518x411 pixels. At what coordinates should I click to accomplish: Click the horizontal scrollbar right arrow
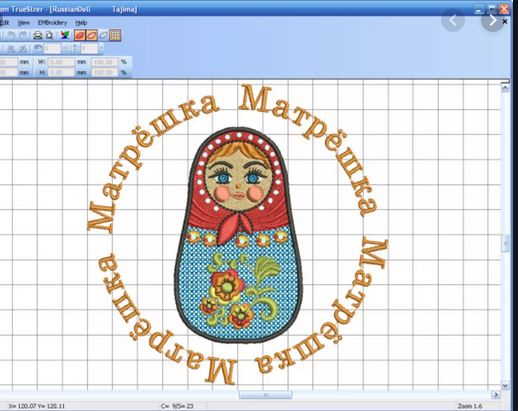[496, 395]
